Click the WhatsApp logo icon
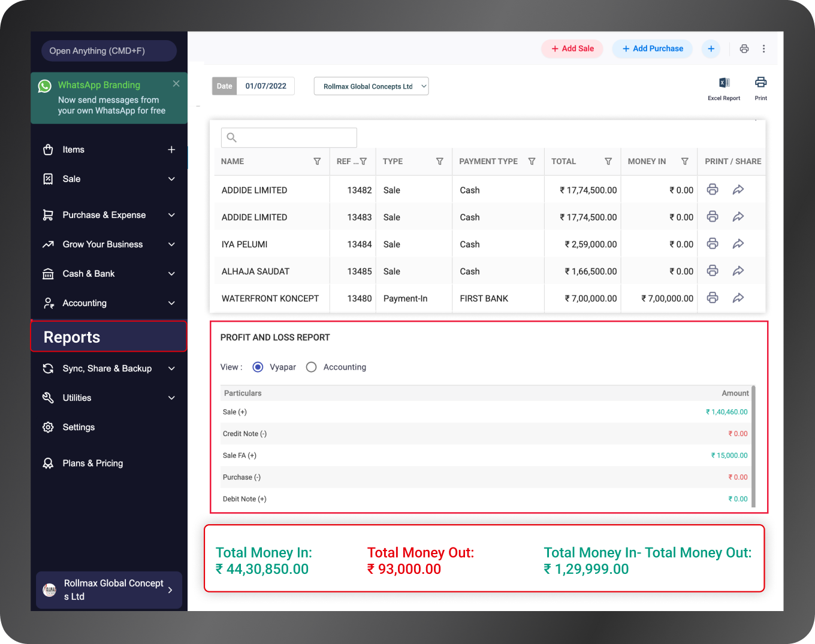The height and width of the screenshot is (644, 815). click(x=45, y=86)
